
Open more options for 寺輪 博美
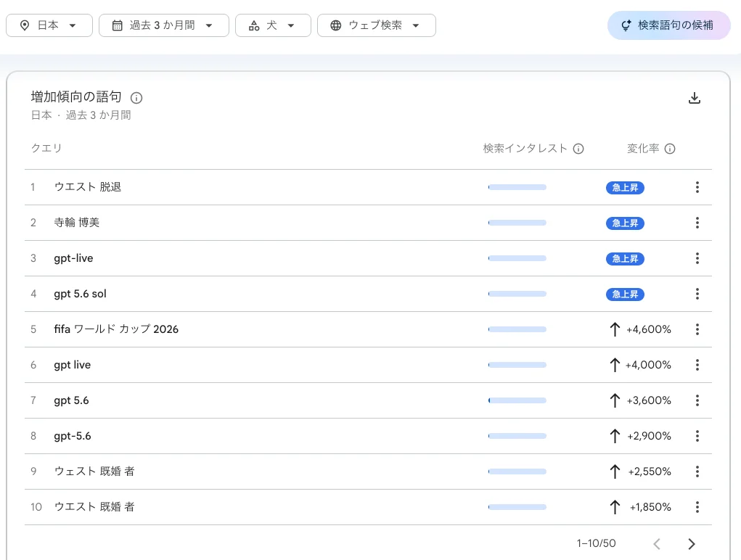click(697, 223)
